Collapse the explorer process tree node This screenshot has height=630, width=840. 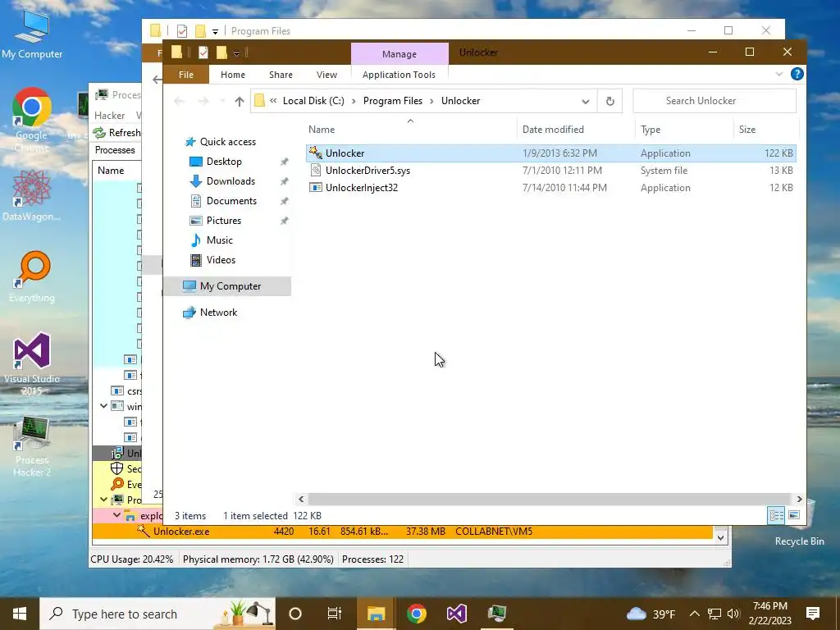(x=116, y=515)
